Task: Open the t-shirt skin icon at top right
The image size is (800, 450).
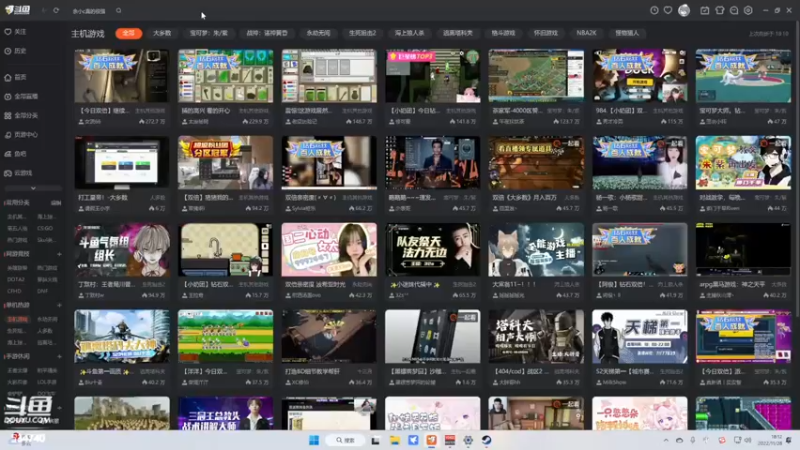Action: point(720,10)
